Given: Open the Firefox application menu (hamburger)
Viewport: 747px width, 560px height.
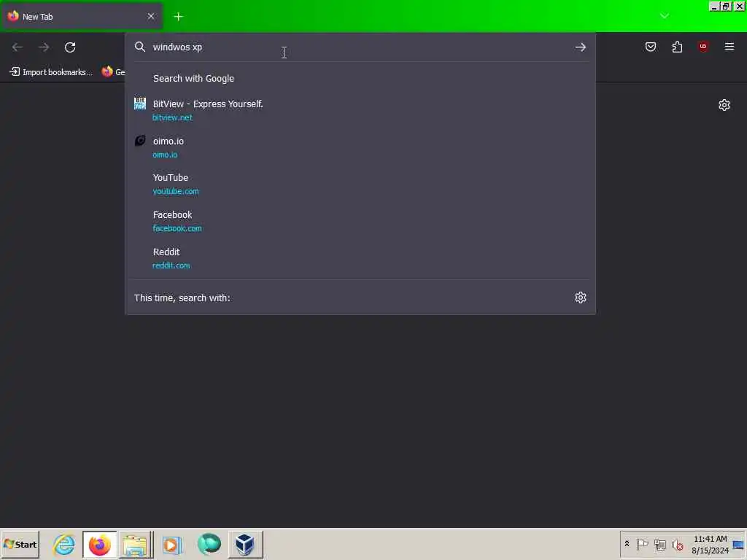Looking at the screenshot, I should coord(729,47).
